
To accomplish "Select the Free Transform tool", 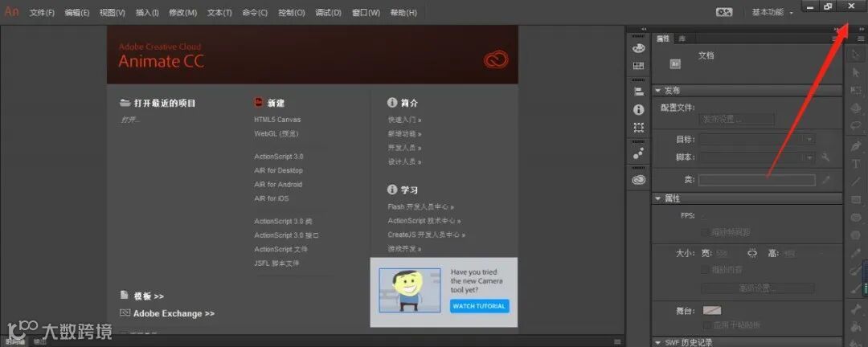I will pos(857,90).
